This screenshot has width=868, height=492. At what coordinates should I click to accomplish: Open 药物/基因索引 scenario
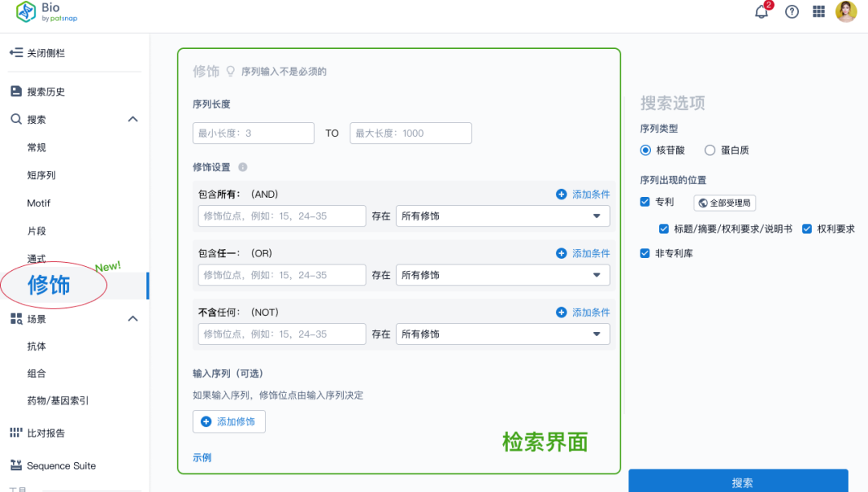(x=58, y=400)
